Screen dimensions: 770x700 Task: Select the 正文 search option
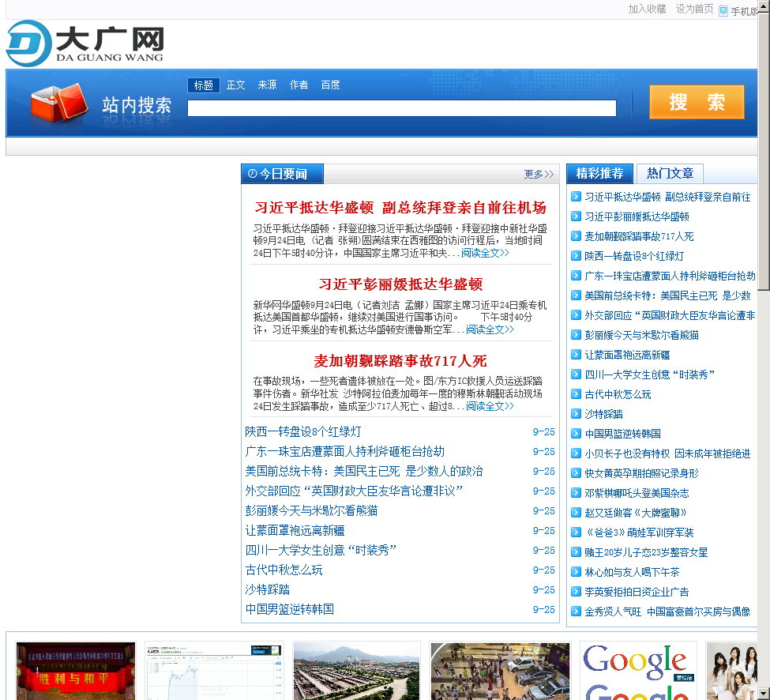pyautogui.click(x=235, y=85)
